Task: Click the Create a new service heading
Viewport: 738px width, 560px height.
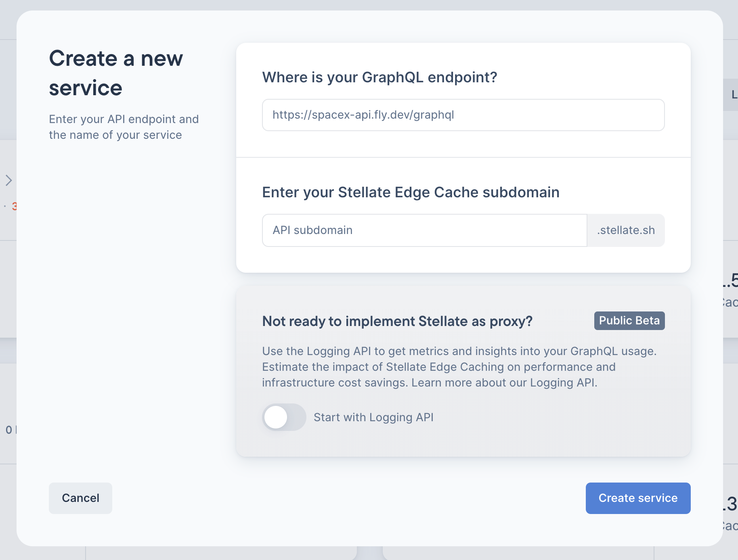Action: [116, 73]
